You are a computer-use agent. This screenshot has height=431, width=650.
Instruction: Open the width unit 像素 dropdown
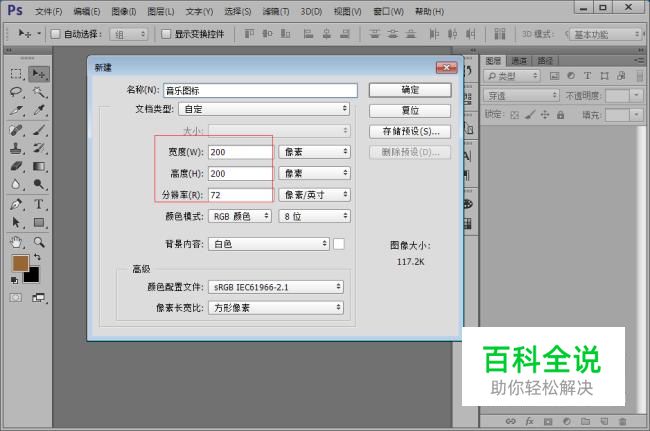[x=315, y=152]
